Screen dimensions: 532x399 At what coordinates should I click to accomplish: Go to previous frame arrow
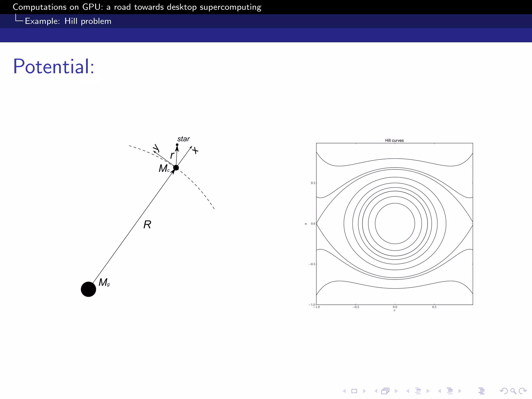pyautogui.click(x=376, y=391)
